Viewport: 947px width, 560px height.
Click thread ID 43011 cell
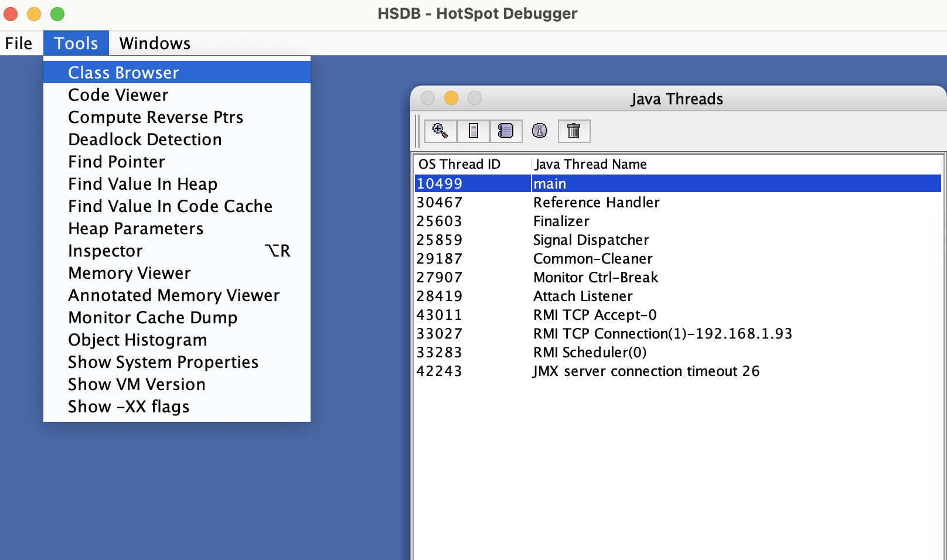point(473,315)
